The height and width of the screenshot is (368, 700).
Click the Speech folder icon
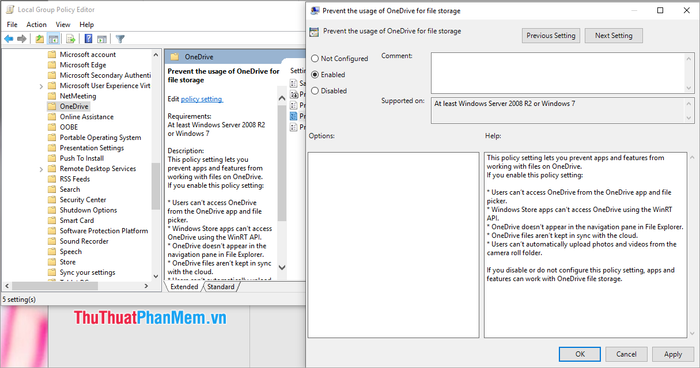point(52,251)
